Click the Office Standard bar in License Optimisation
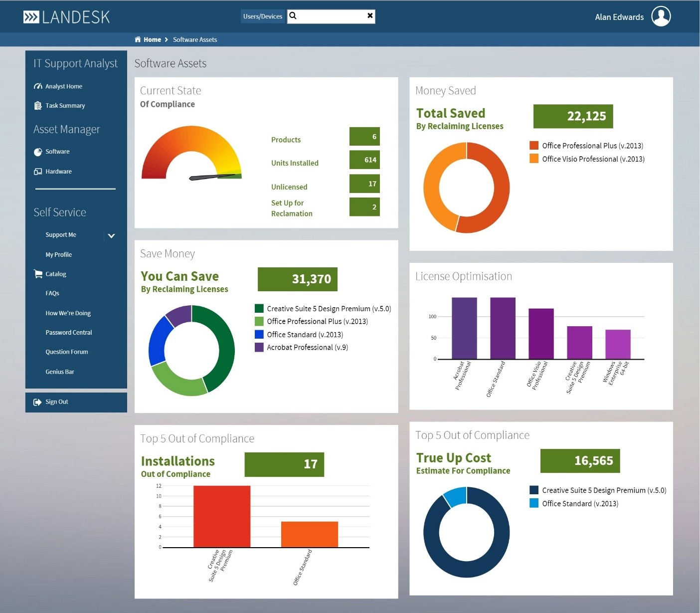The image size is (700, 613). (x=503, y=328)
